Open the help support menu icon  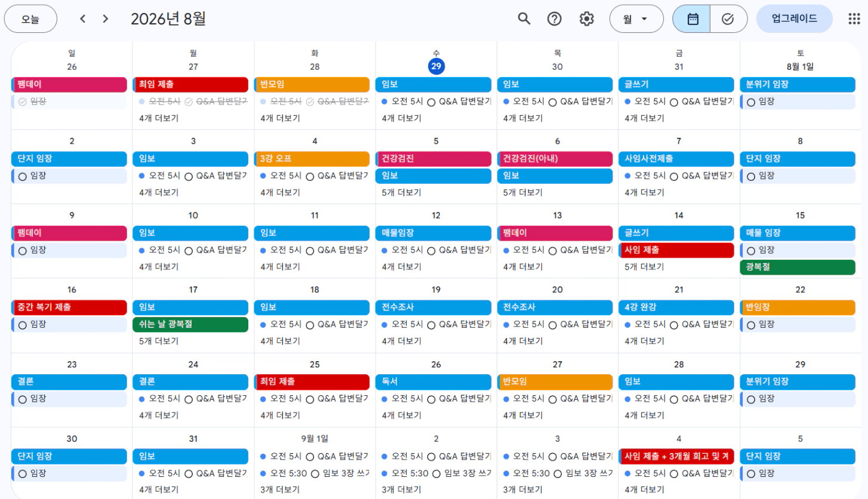(555, 19)
